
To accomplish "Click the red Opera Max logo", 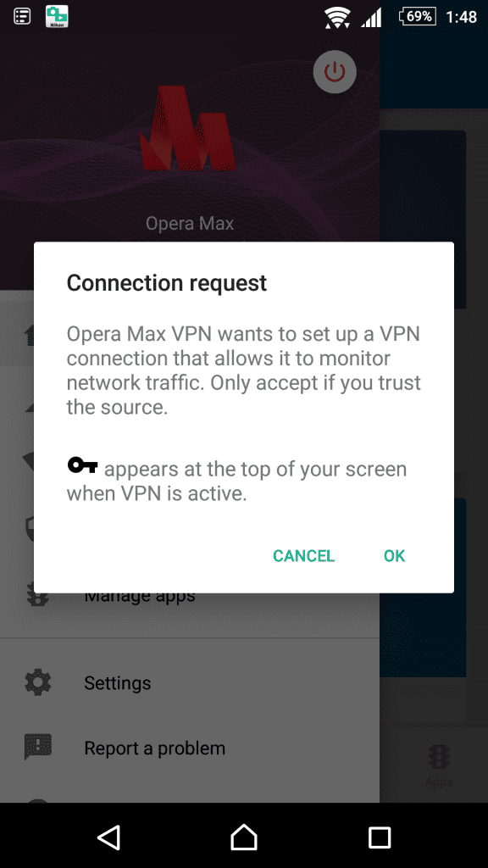I will 188,128.
